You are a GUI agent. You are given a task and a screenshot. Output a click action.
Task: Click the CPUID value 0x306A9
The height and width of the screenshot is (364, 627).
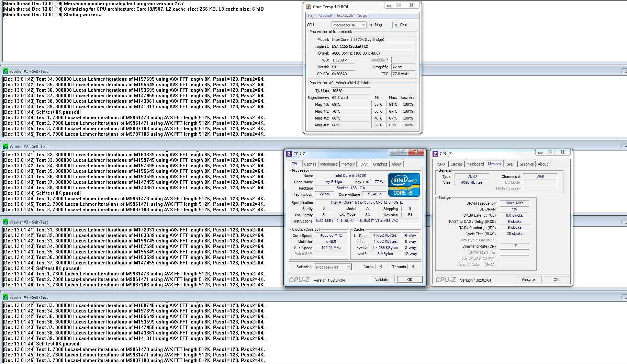pyautogui.click(x=343, y=74)
